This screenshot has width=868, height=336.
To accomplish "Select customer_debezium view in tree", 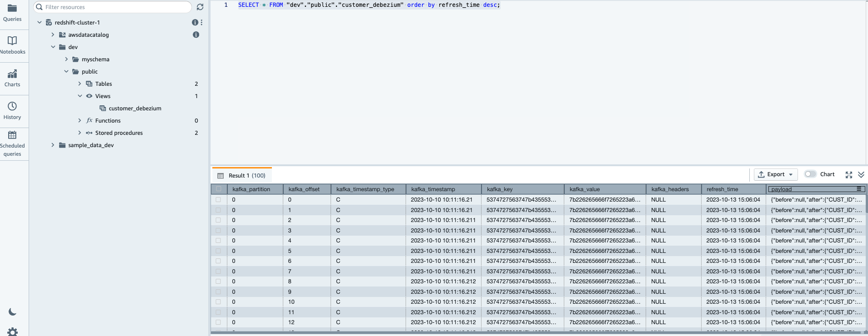I will (x=135, y=108).
